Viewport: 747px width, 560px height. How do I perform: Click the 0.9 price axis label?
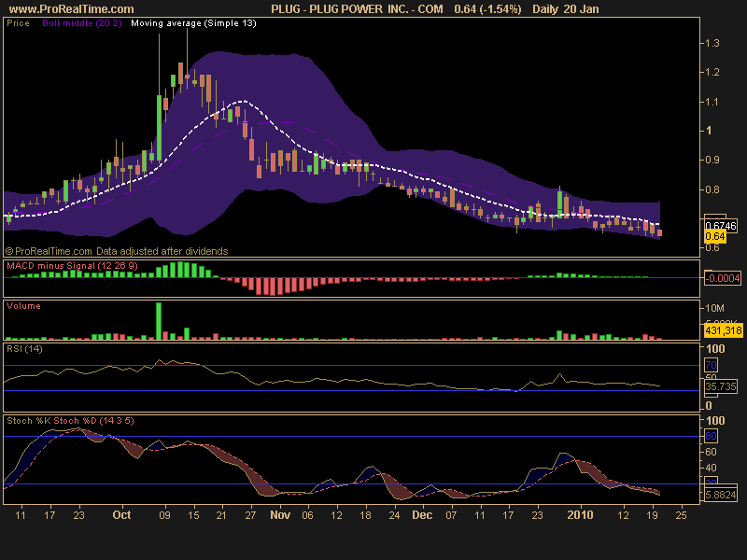[712, 160]
